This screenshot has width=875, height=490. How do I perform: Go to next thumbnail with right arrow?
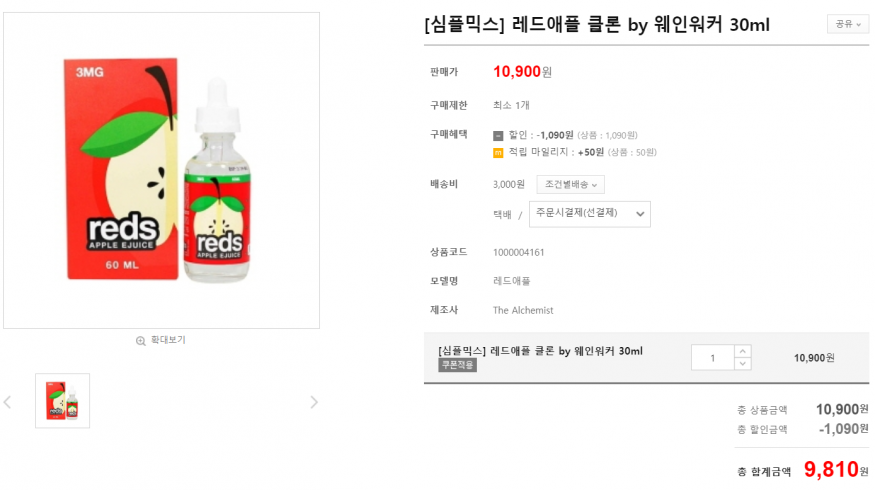click(x=313, y=402)
